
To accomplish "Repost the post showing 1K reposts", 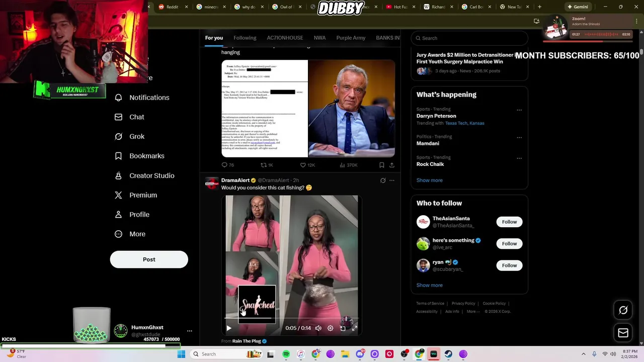I will pyautogui.click(x=267, y=165).
